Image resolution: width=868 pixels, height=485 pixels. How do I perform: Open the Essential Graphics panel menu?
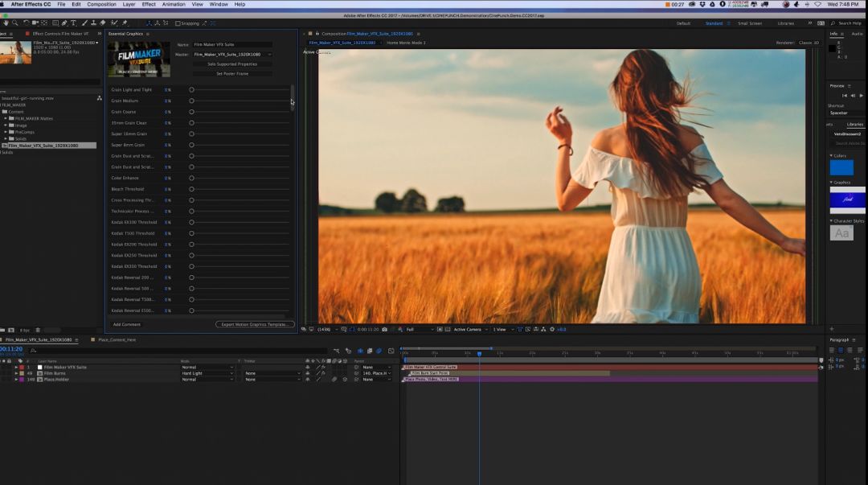pyautogui.click(x=148, y=34)
